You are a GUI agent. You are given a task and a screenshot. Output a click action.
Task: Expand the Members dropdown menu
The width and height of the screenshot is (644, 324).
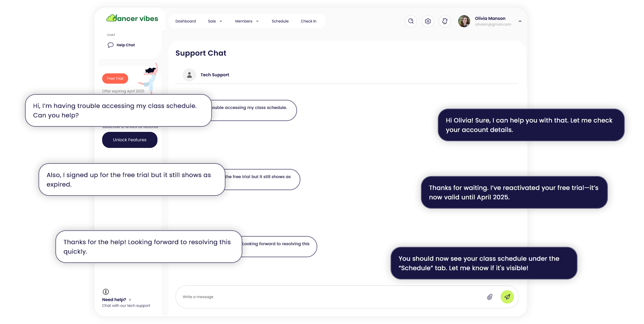coord(247,21)
